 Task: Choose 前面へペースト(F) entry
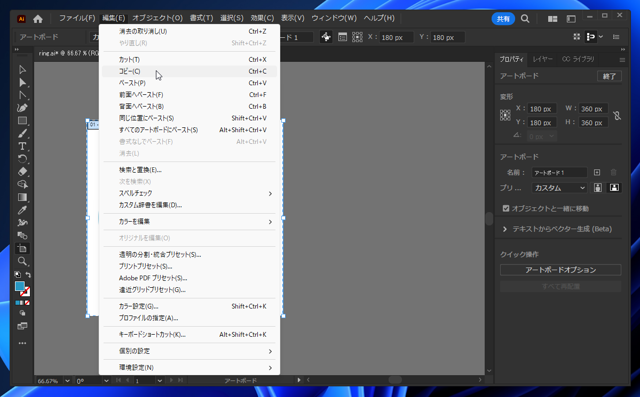tap(189, 95)
